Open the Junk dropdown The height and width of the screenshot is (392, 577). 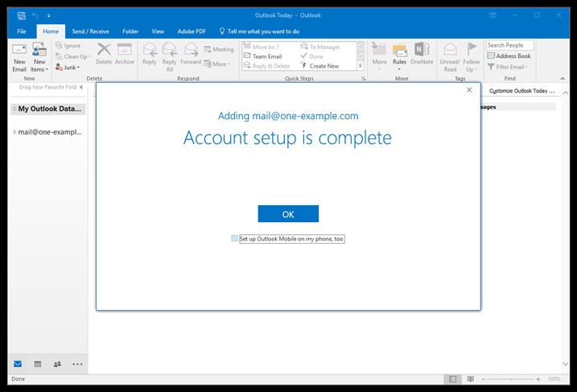(68, 68)
